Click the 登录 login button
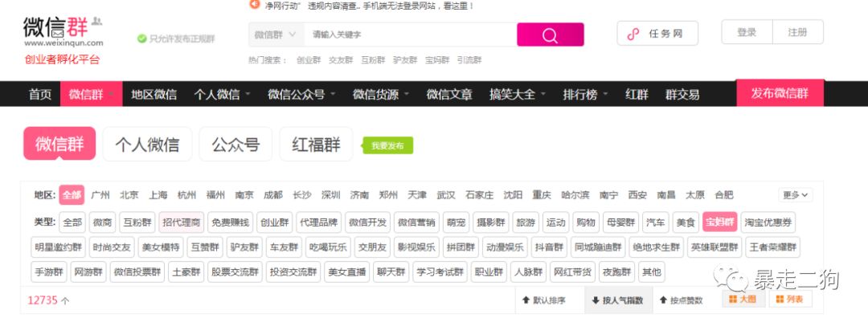 (x=746, y=32)
